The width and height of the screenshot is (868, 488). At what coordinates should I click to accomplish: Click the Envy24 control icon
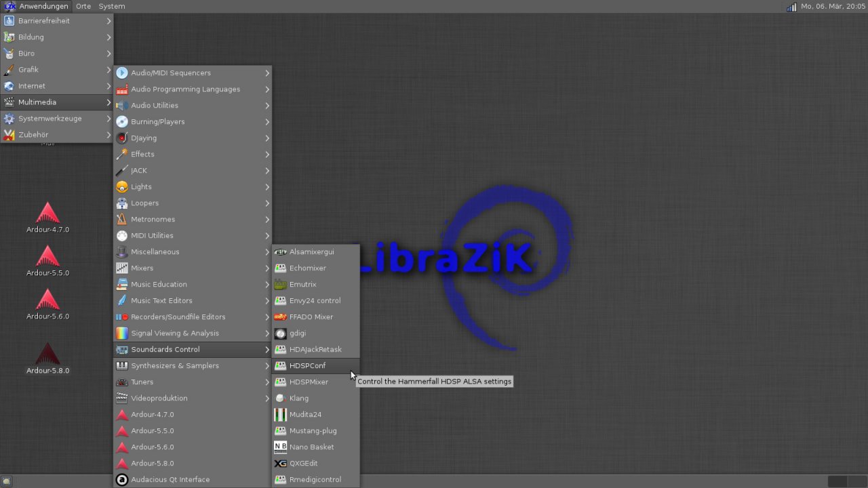(x=280, y=300)
